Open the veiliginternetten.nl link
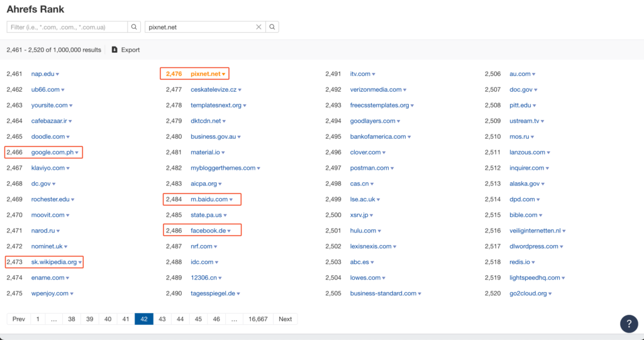 (535, 231)
